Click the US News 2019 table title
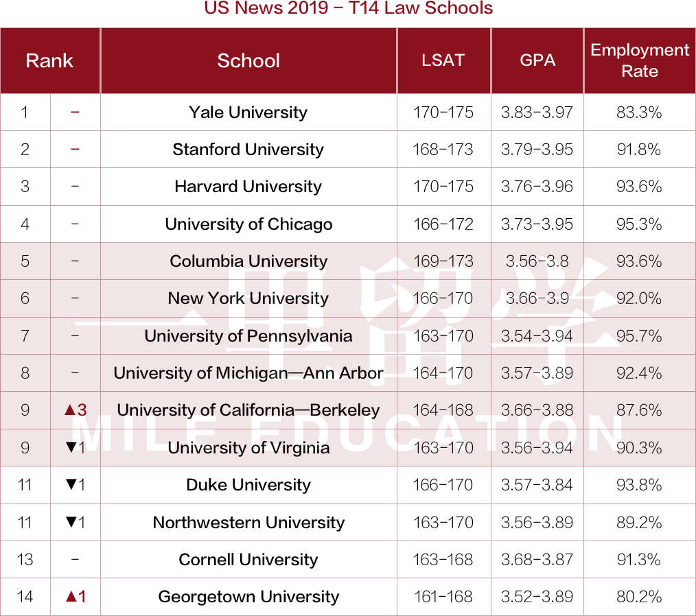 (x=349, y=9)
